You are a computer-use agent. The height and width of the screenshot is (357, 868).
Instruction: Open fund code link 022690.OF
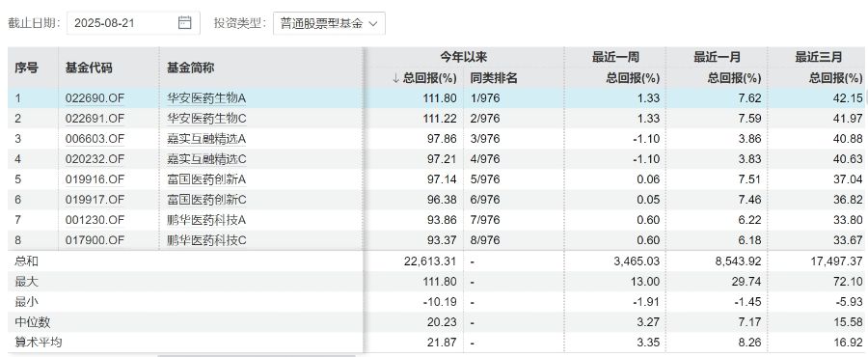pos(95,98)
